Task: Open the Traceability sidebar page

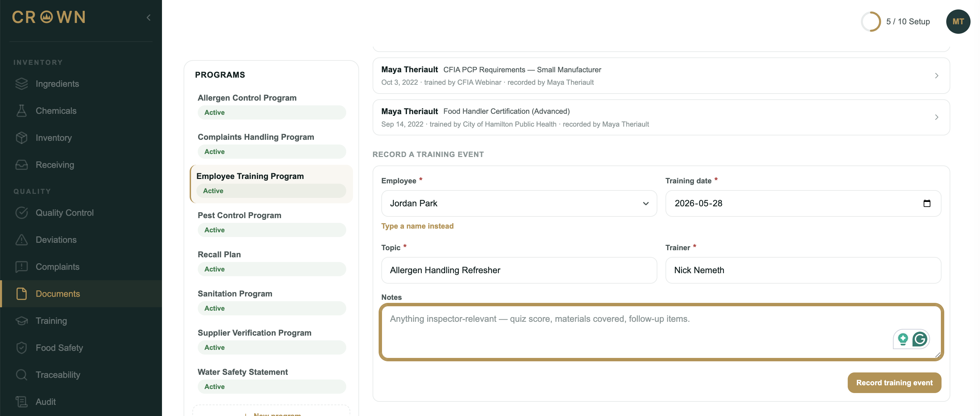Action: click(x=81, y=375)
